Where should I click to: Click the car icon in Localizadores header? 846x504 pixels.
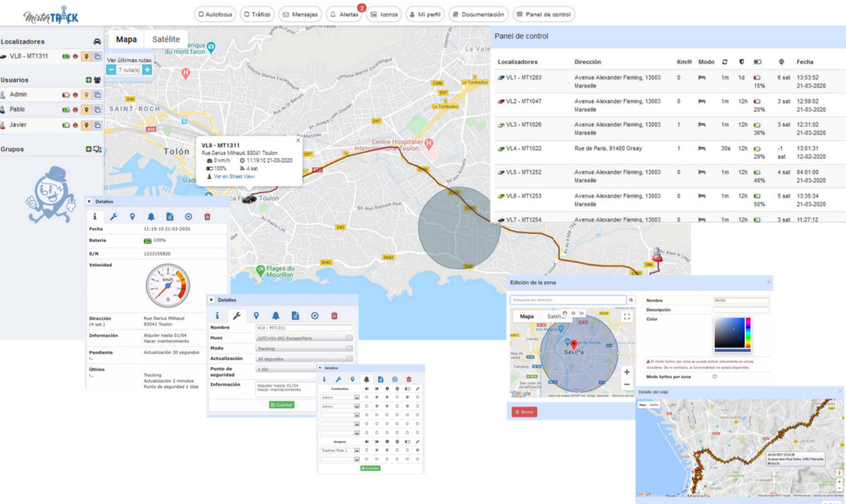point(96,42)
